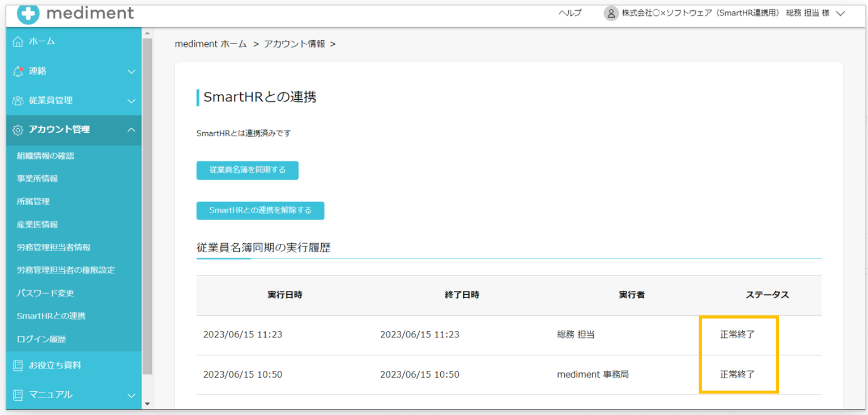This screenshot has height=415, width=868.
Task: Click end time 2023/06/15 11:23 in 終了日時 column
Action: 420,334
